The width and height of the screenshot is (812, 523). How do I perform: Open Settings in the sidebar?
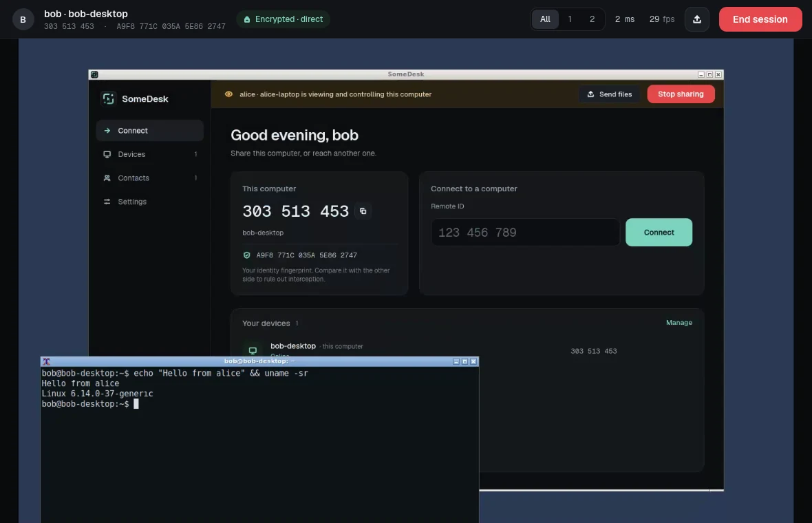coord(149,202)
